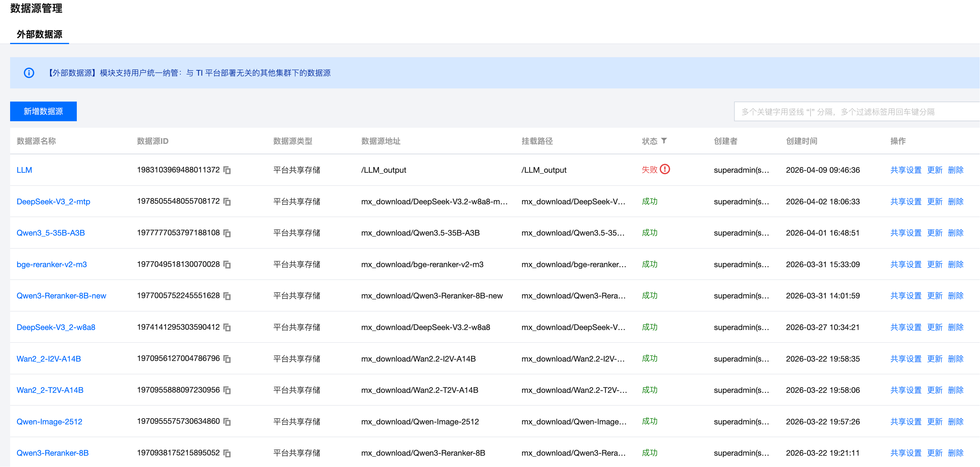Click 更新 for Wan2_2-T2V-A14B
The height and width of the screenshot is (467, 980).
coord(935,390)
